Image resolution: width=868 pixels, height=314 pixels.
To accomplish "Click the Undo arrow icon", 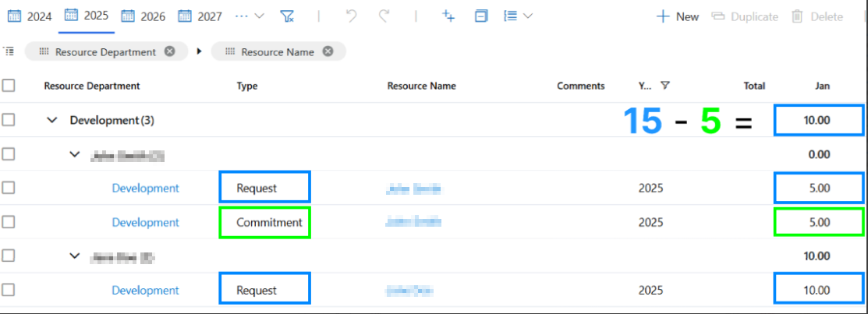I will [351, 16].
